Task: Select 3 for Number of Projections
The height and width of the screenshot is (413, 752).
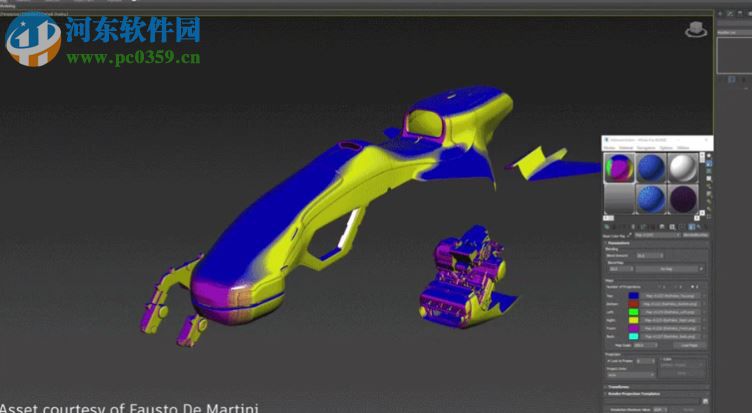Action: [x=676, y=286]
